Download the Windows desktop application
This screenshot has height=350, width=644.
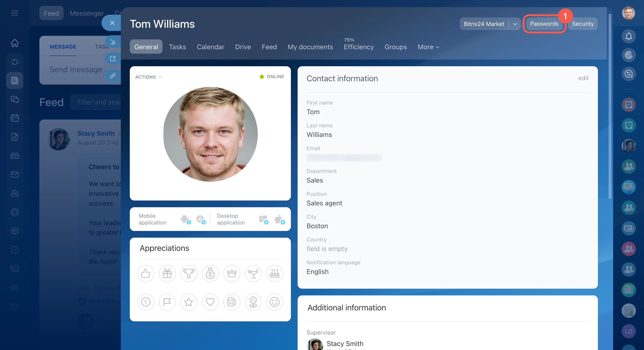pyautogui.click(x=263, y=219)
